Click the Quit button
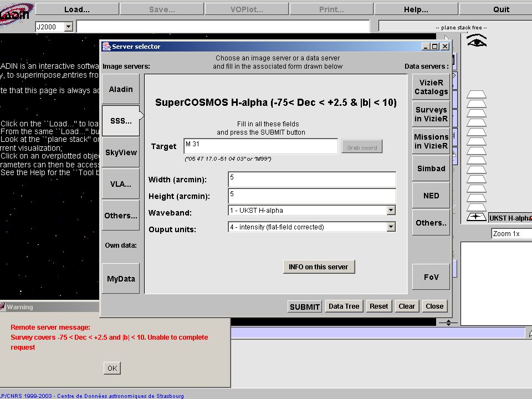This screenshot has width=532, height=399. coord(496,9)
